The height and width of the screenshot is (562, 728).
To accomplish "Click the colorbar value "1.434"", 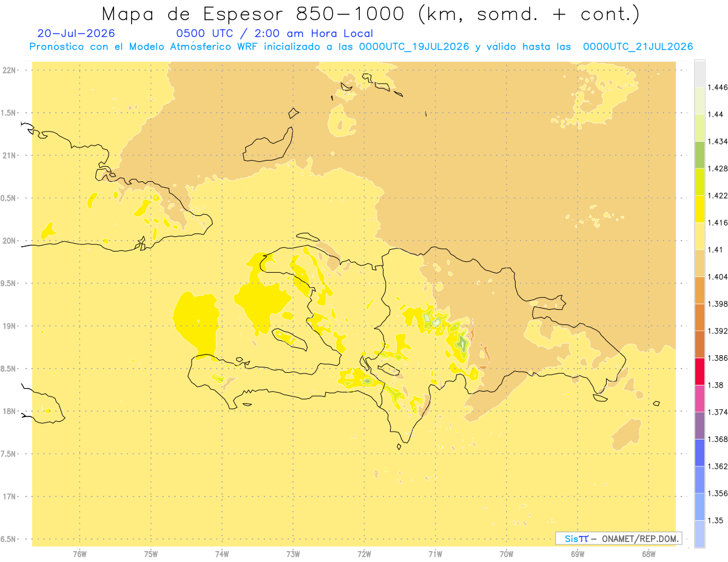I will (717, 141).
